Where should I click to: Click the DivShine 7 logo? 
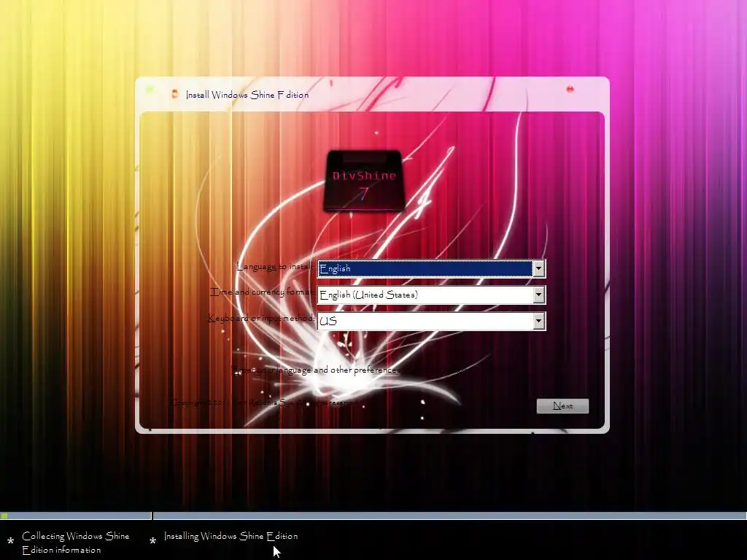[x=364, y=181]
